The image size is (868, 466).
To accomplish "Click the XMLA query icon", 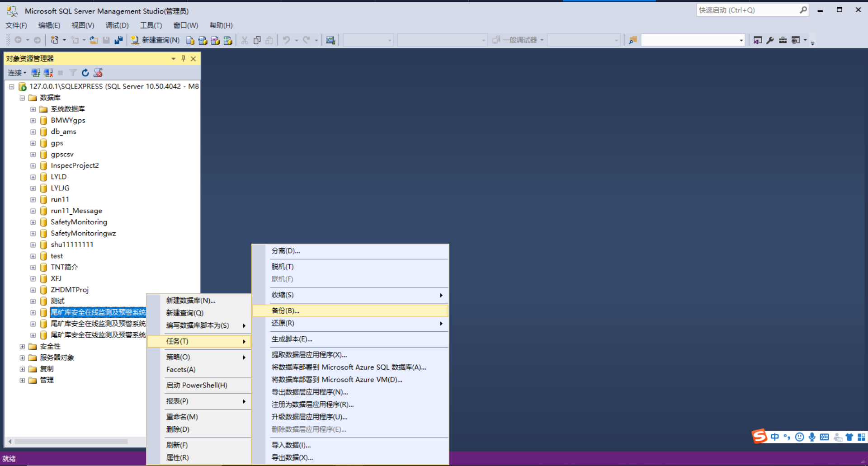I will pos(228,40).
